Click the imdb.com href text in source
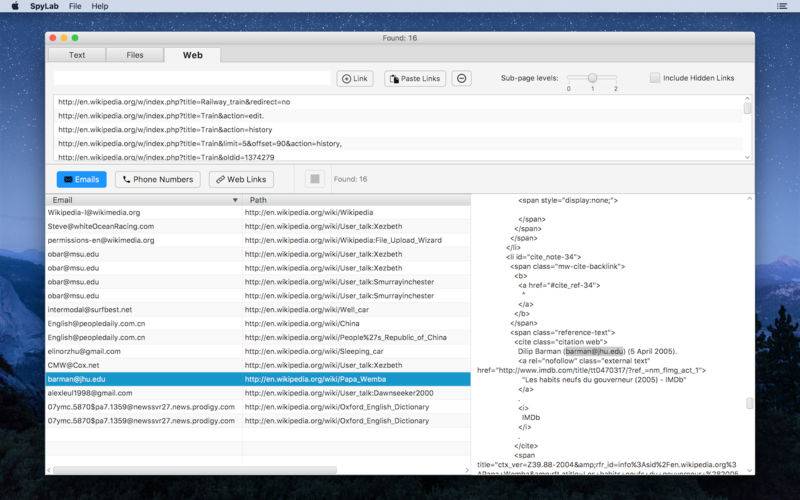The image size is (800, 500). point(591,370)
